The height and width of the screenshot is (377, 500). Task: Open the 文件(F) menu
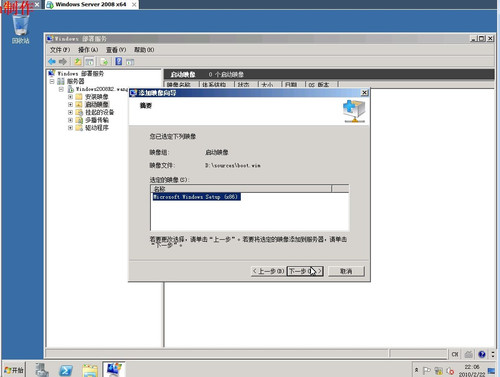click(60, 50)
